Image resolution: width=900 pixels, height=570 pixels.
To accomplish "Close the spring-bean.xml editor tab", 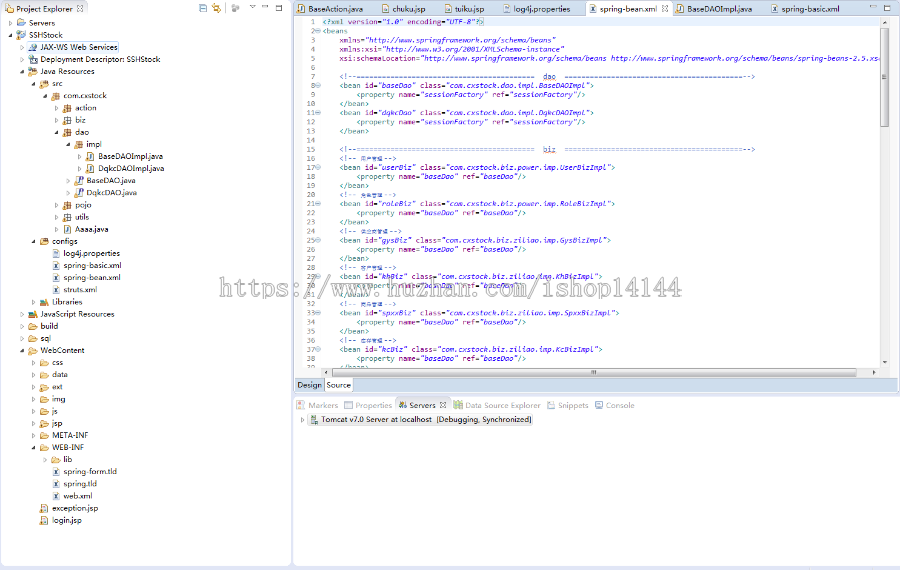I will tap(665, 9).
